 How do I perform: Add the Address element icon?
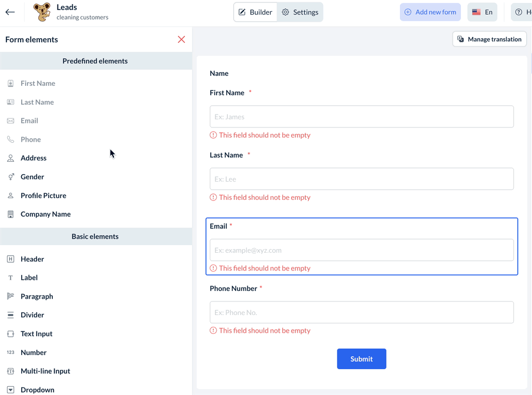(x=11, y=158)
